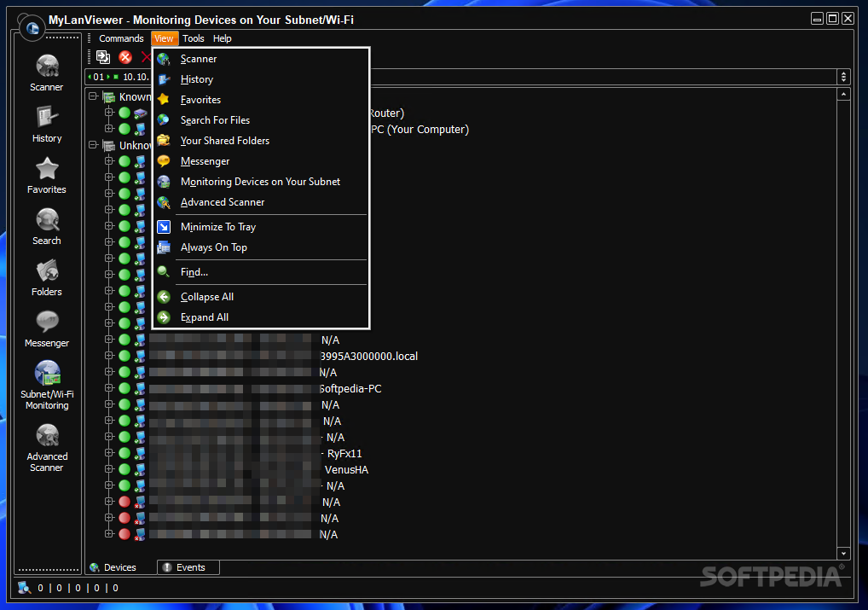Open the Scanner sidebar icon
The image size is (868, 610).
(47, 73)
